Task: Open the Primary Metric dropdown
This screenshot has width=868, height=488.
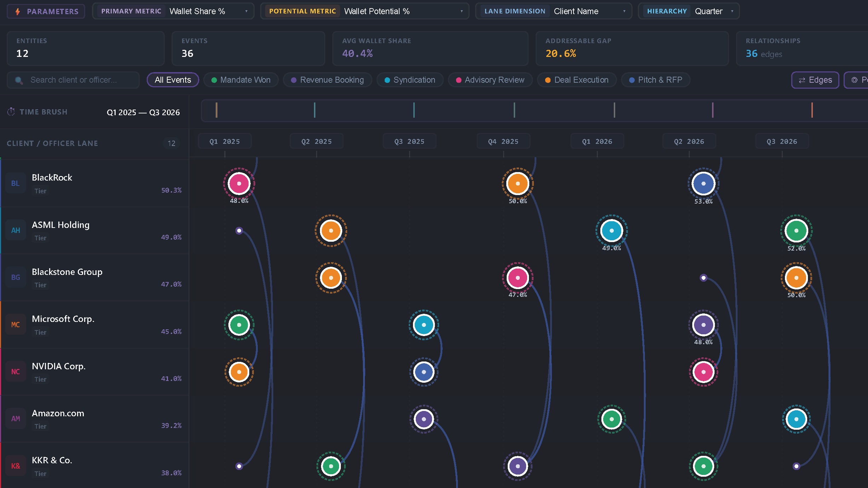Action: [173, 11]
